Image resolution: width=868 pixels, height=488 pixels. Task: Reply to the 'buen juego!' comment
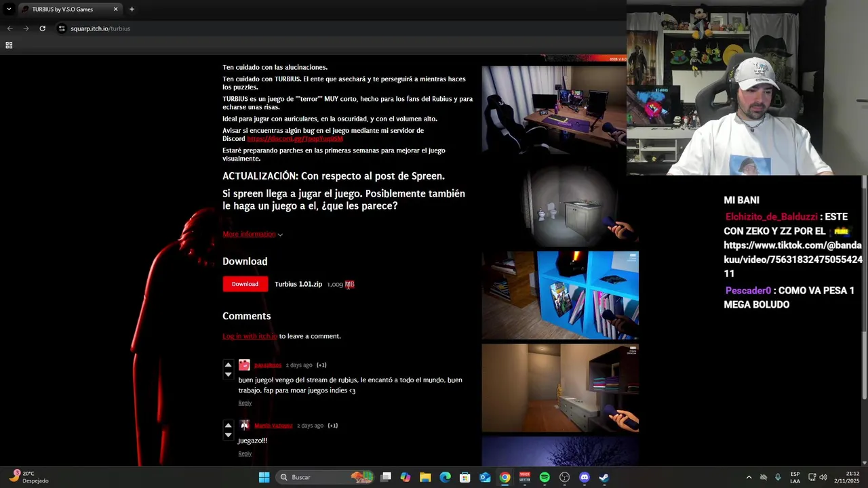click(245, 403)
